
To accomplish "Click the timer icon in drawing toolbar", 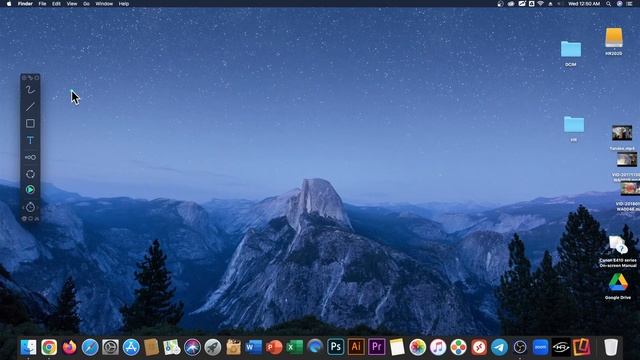I will [30, 207].
